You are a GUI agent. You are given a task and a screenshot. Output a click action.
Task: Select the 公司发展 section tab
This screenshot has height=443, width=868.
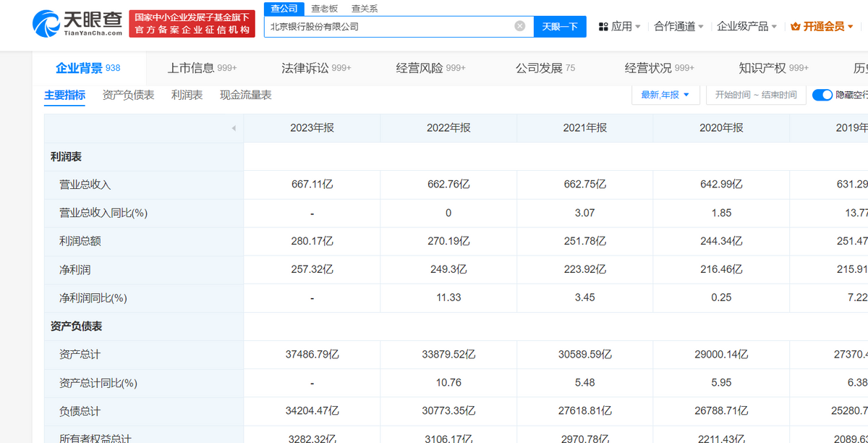[545, 68]
